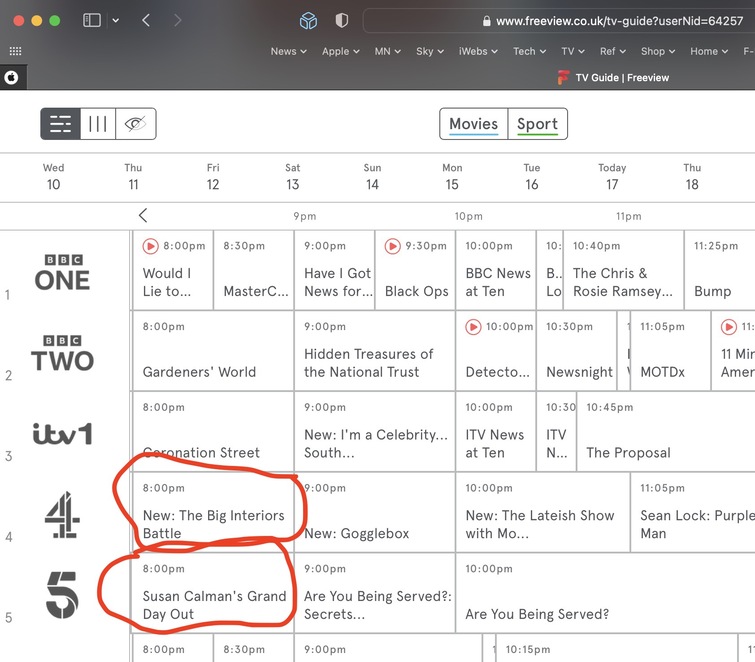The height and width of the screenshot is (662, 755).
Task: Click play icon on Black Ops
Action: (x=392, y=246)
